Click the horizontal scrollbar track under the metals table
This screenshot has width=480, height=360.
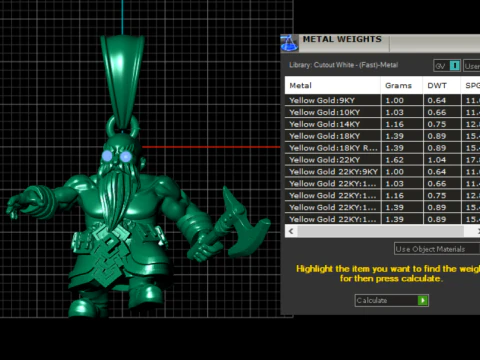[x=380, y=231]
